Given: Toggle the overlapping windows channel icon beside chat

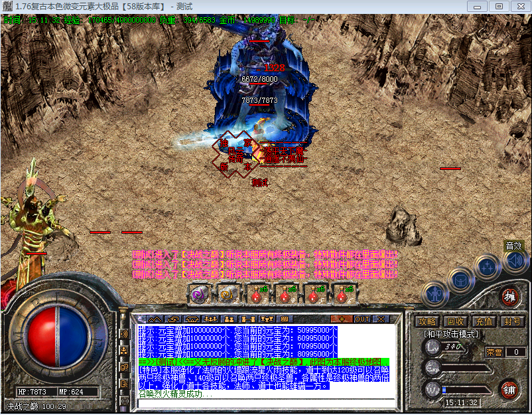Looking at the screenshot, I should point(124,367).
